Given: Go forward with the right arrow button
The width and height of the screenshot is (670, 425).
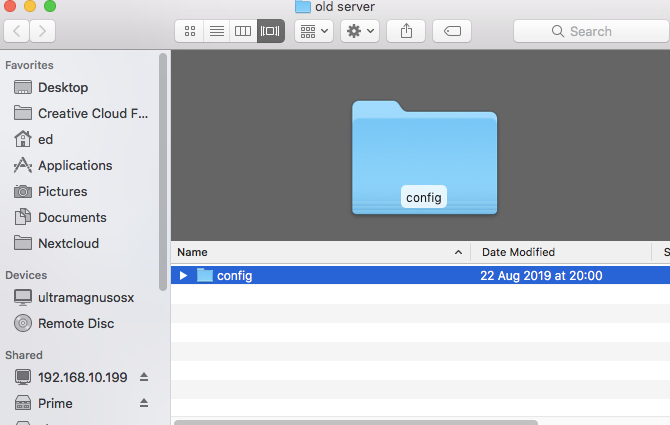Looking at the screenshot, I should 42,31.
